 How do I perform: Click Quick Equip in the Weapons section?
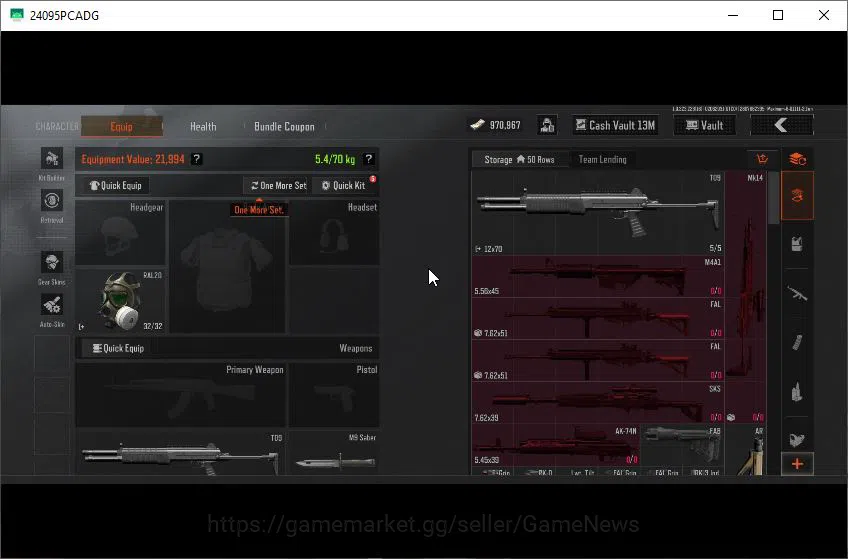point(118,348)
